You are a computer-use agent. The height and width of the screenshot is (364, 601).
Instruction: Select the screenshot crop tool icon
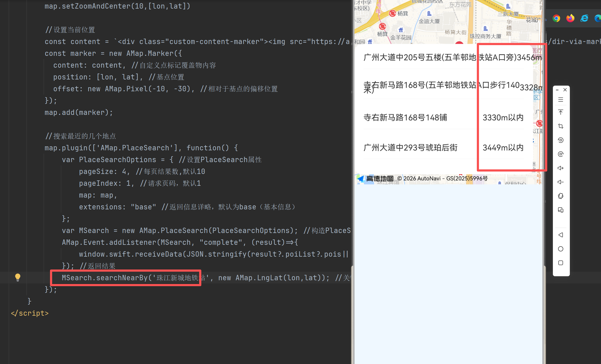[561, 126]
